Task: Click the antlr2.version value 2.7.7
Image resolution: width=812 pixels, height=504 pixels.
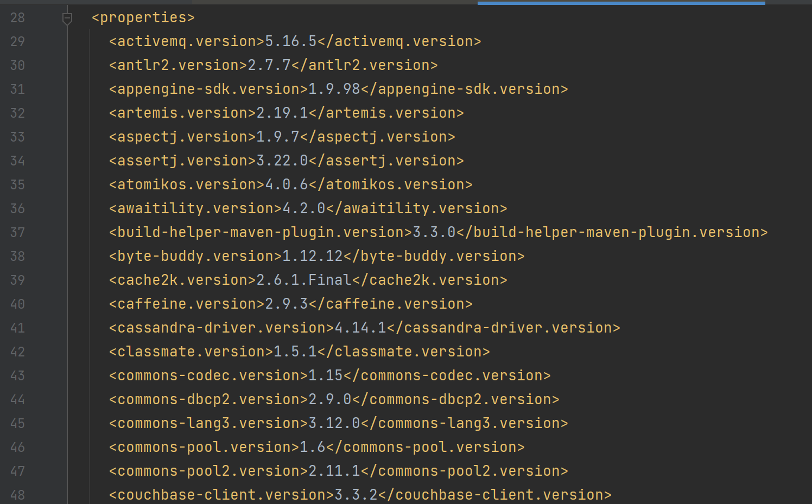Action: 269,65
